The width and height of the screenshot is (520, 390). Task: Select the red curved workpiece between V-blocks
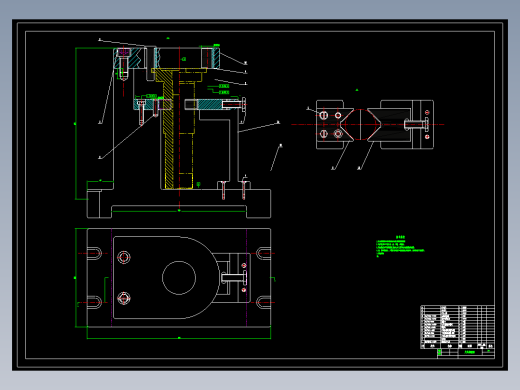[x=361, y=124]
